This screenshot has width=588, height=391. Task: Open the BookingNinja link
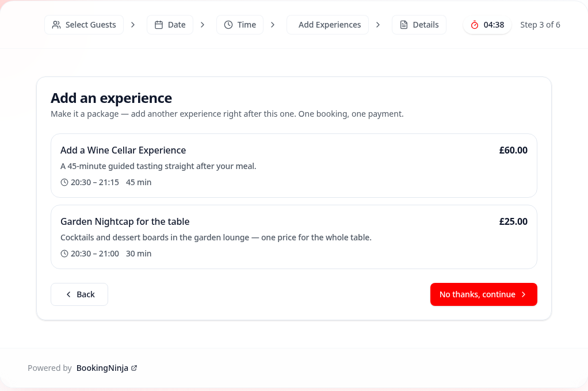[x=106, y=368]
